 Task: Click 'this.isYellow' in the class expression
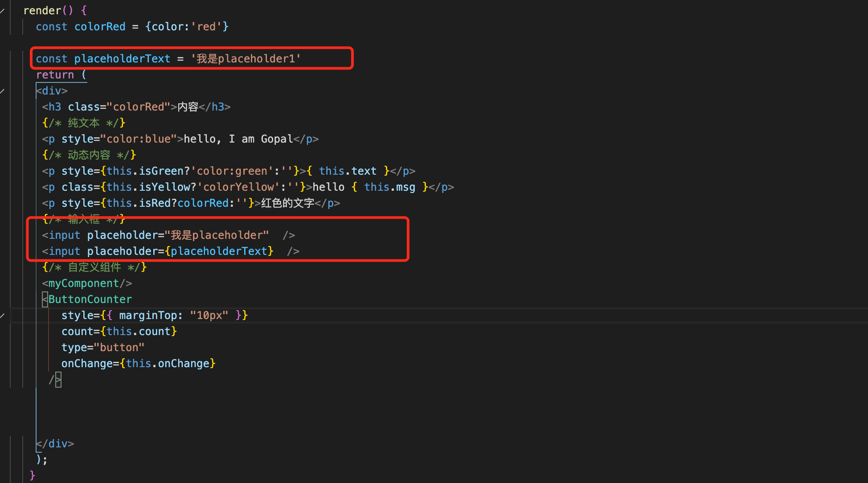click(x=151, y=187)
